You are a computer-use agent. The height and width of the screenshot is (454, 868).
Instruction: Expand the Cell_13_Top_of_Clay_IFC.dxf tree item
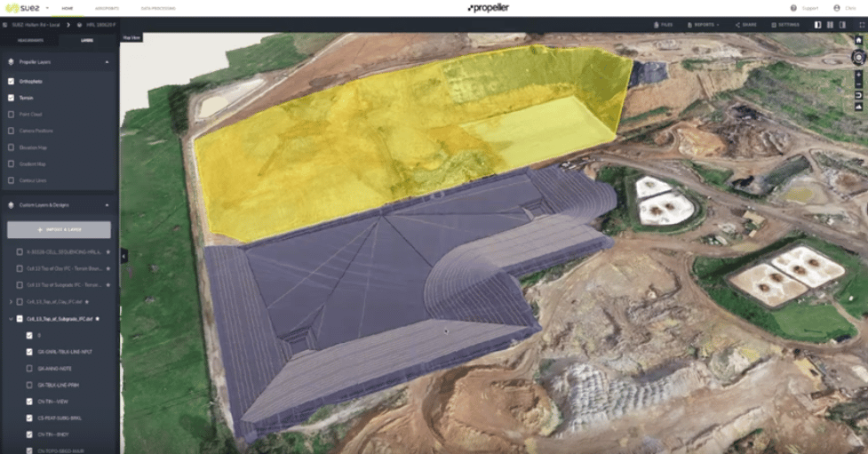pyautogui.click(x=10, y=302)
